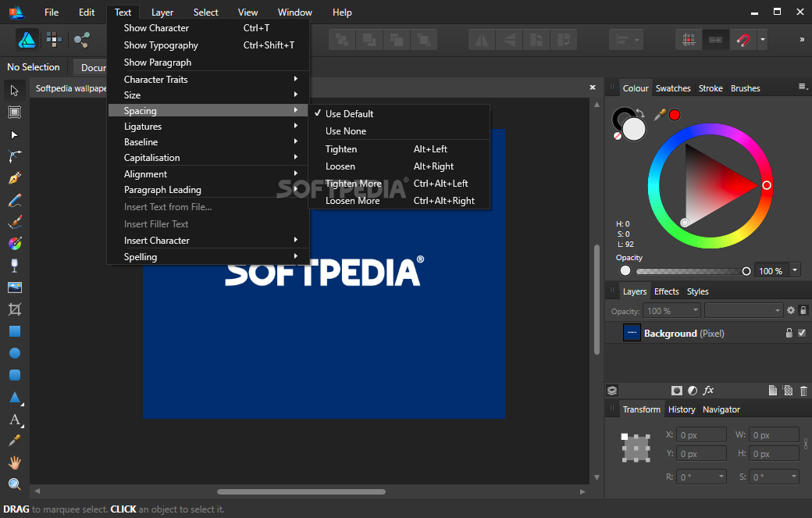Click the hue wheel selector handle
This screenshot has width=812, height=518.
[x=767, y=185]
